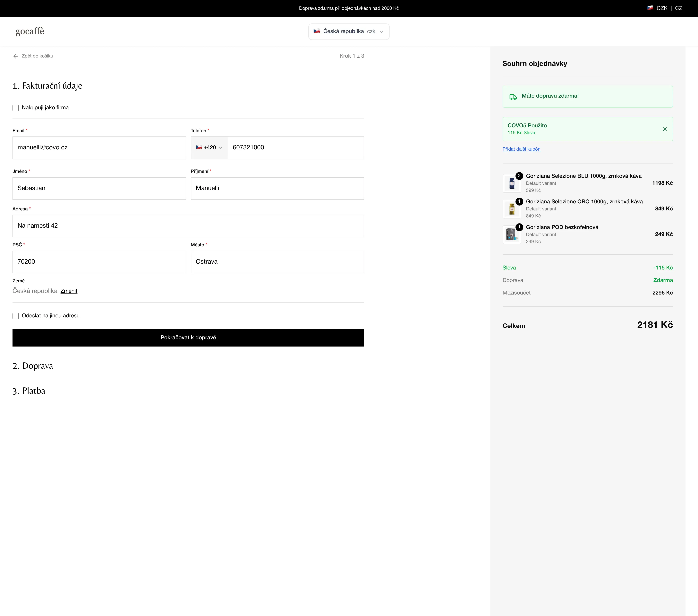Click the Goriziana POD bezkofeinová product thumbnail
This screenshot has width=698, height=616.
(x=512, y=235)
